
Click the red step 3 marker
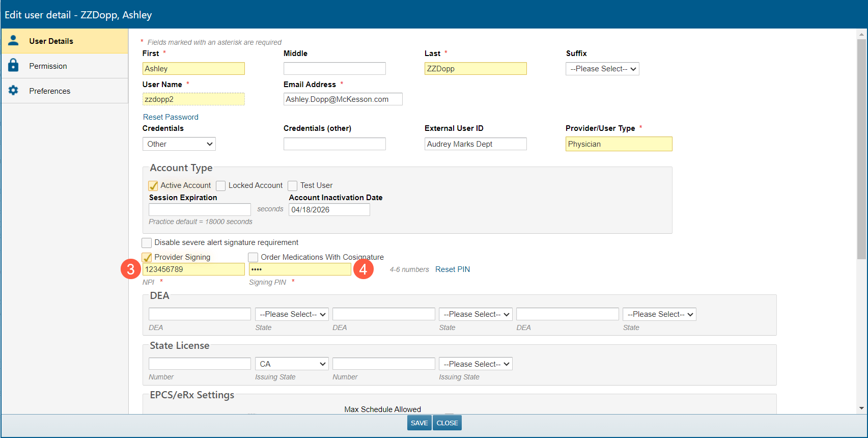click(131, 269)
